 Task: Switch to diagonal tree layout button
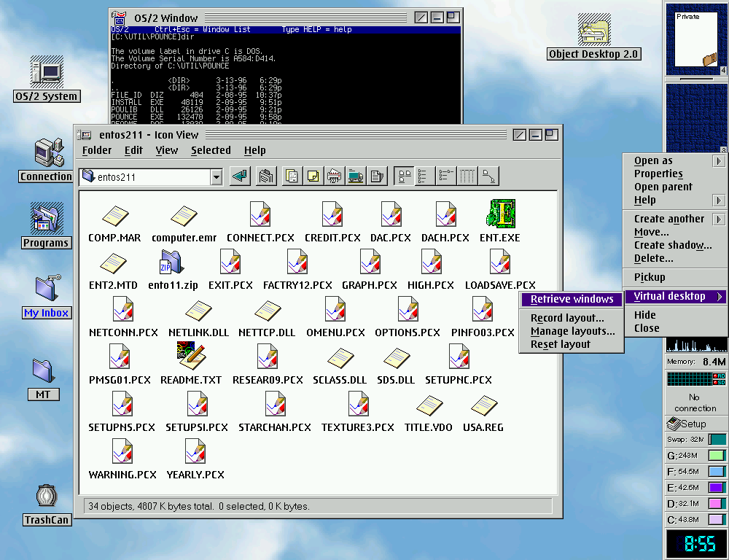(x=488, y=176)
